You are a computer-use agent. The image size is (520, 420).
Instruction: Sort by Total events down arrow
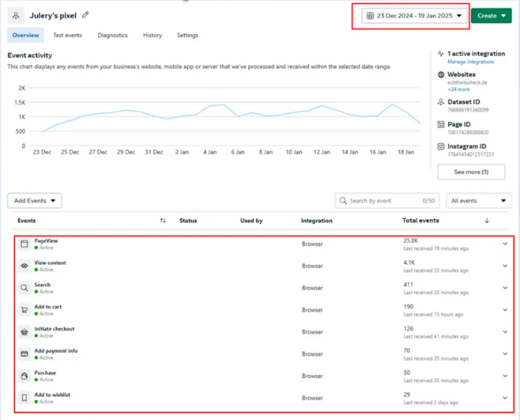tap(487, 220)
